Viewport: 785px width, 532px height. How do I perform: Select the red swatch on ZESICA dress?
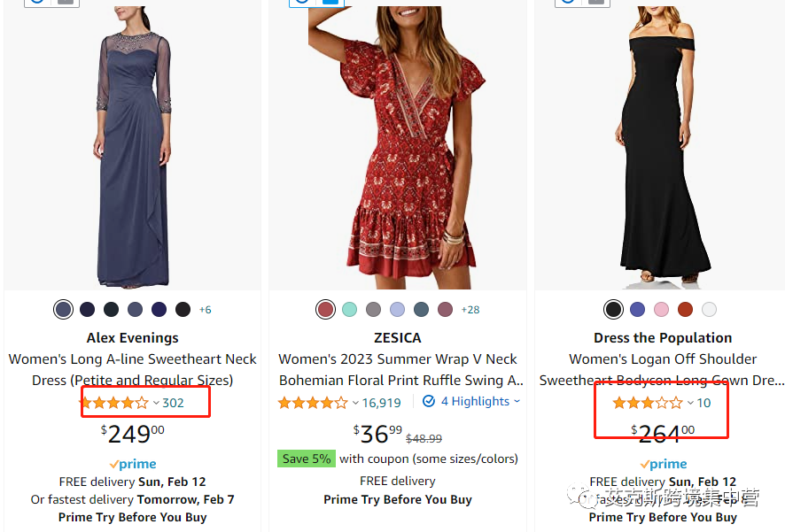pos(326,310)
